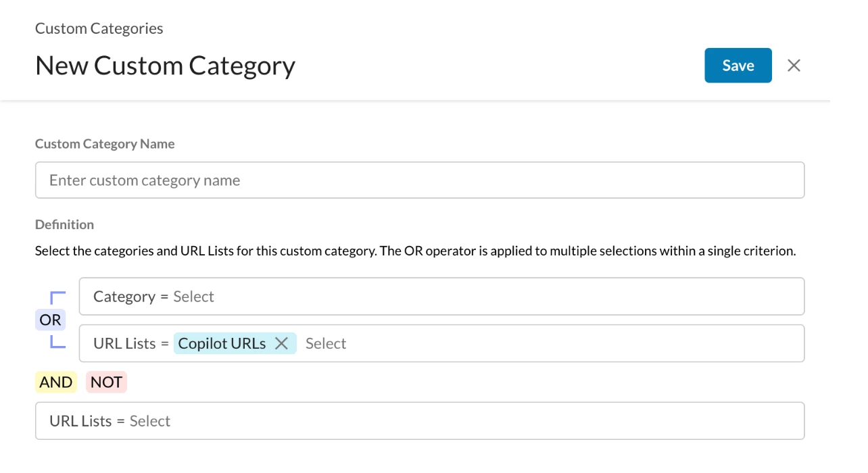Click the upper OR bracket icon
Viewport: 868px width, 473px height.
[x=58, y=297]
